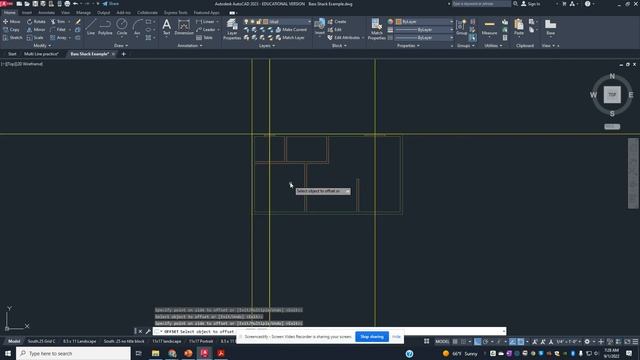
Task: Select the Copy tool
Action: (11, 30)
